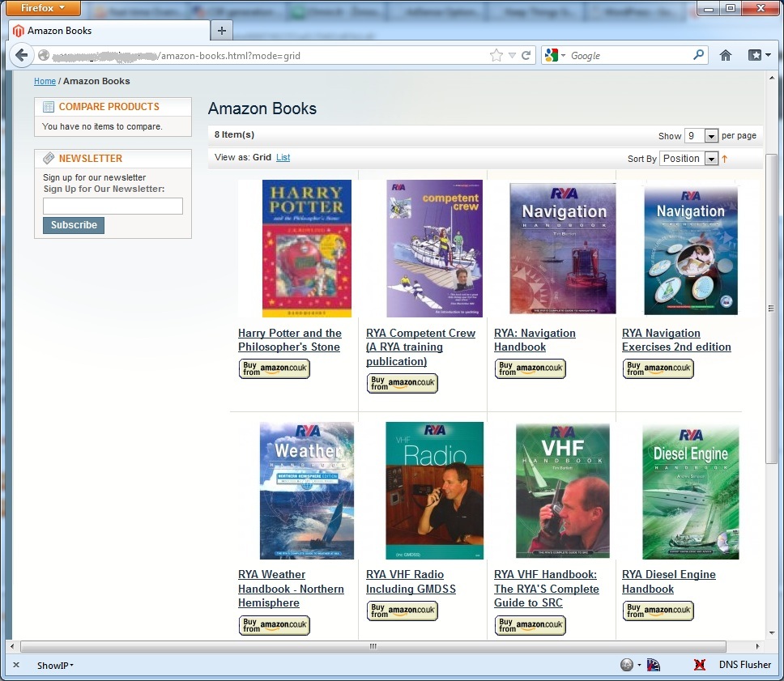This screenshot has width=784, height=681.
Task: Buy RYA VHF Radio from amazon.co.uk
Action: tap(403, 611)
